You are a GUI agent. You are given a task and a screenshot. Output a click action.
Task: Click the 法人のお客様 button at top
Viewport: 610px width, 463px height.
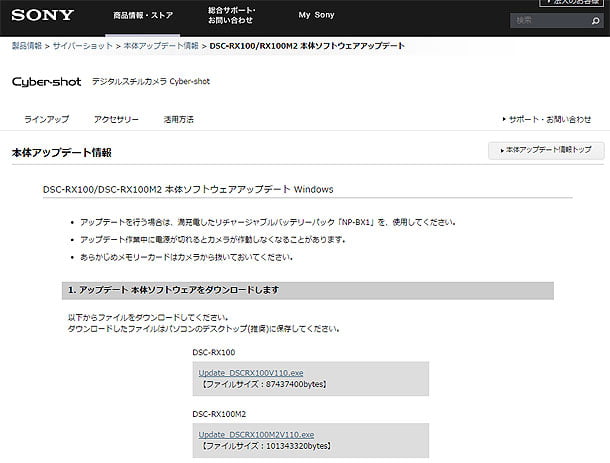(571, 2)
